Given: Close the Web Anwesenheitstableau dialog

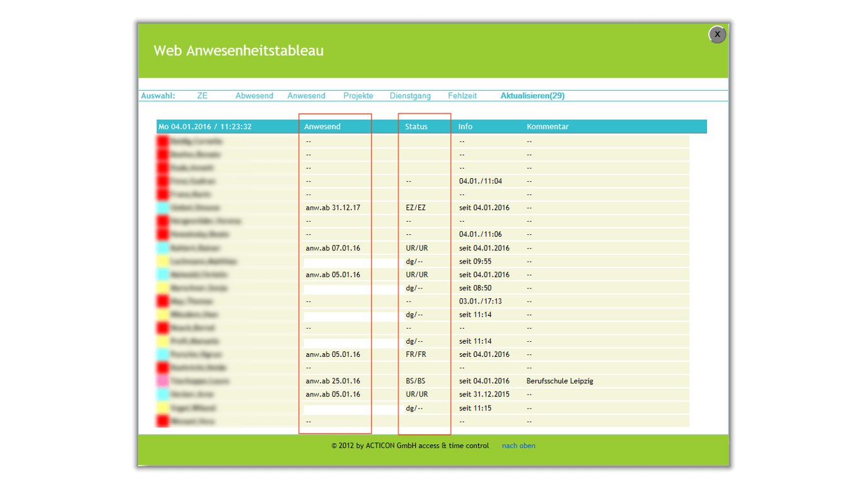Looking at the screenshot, I should pos(717,35).
